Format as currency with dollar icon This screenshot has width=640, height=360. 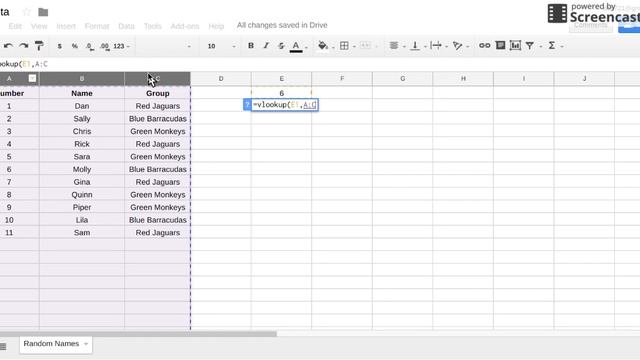click(60, 46)
